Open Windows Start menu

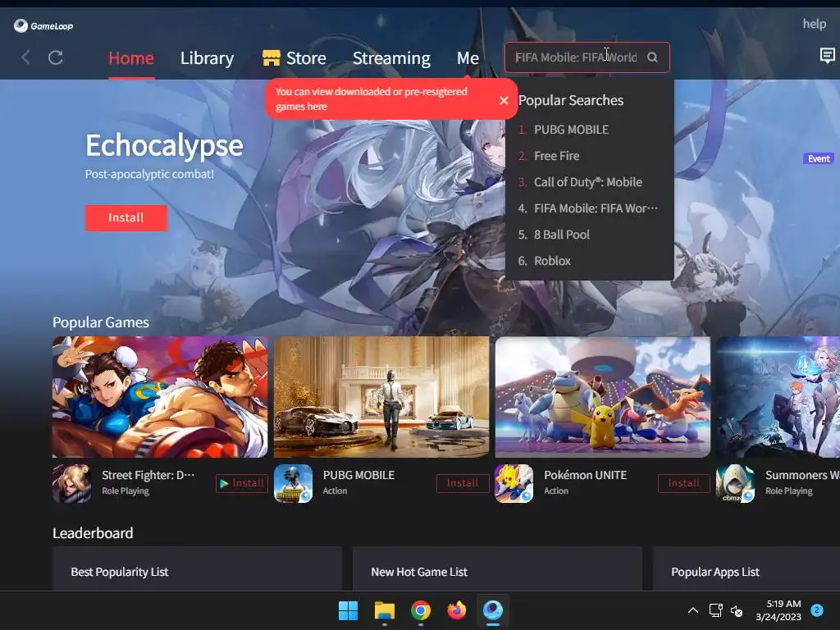coord(348,610)
